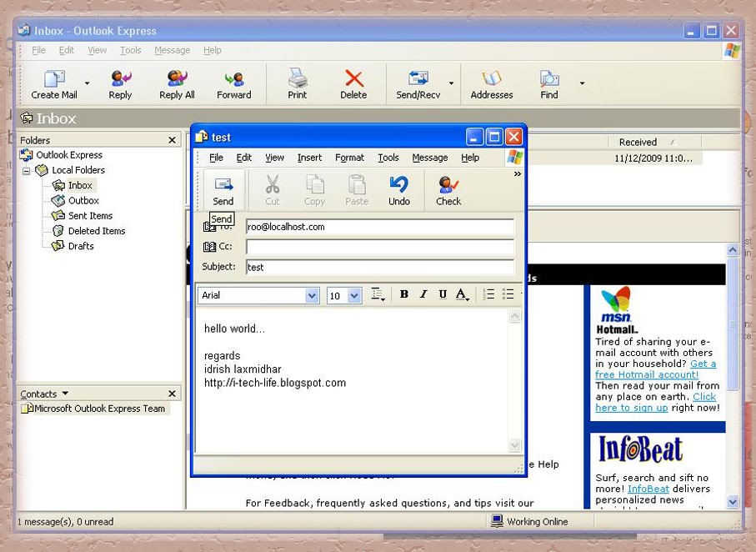Open address book via Cc: icon
The height and width of the screenshot is (552, 756).
[209, 247]
